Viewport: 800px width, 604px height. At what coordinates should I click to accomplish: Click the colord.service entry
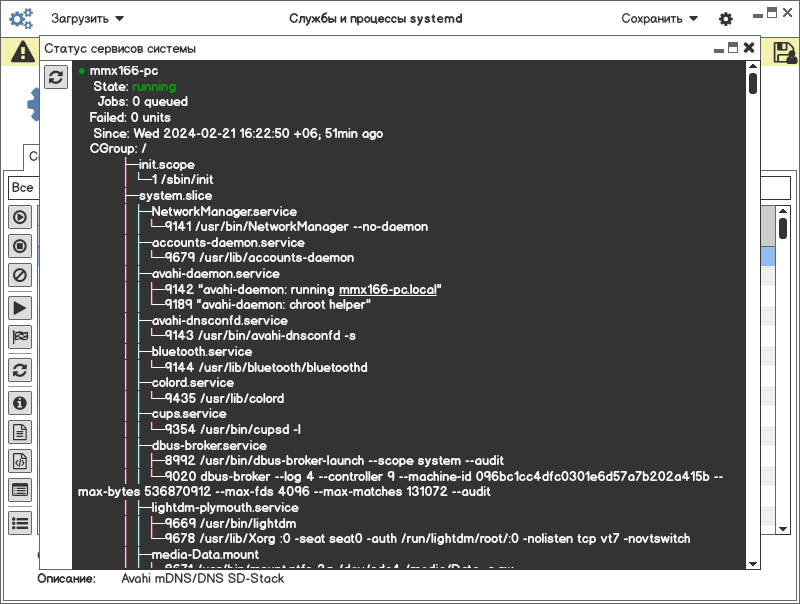pyautogui.click(x=192, y=383)
